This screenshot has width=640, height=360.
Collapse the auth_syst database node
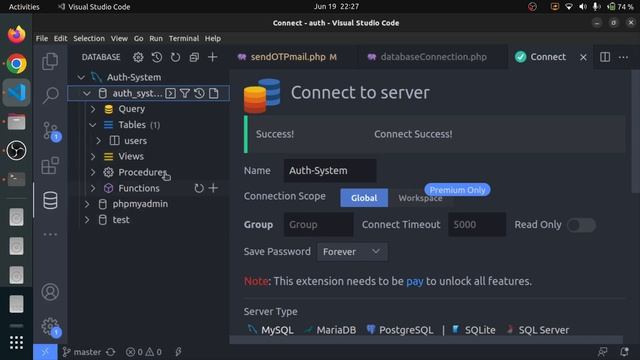click(87, 93)
